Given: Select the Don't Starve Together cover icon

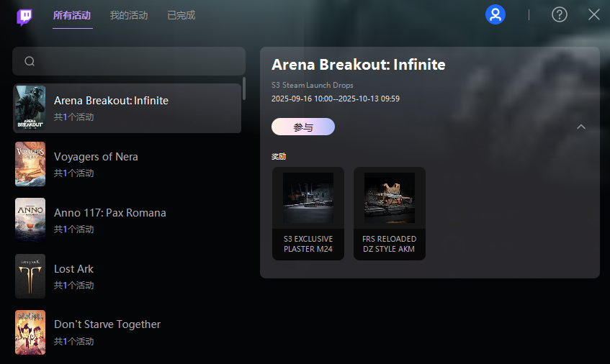Looking at the screenshot, I should click(x=30, y=332).
